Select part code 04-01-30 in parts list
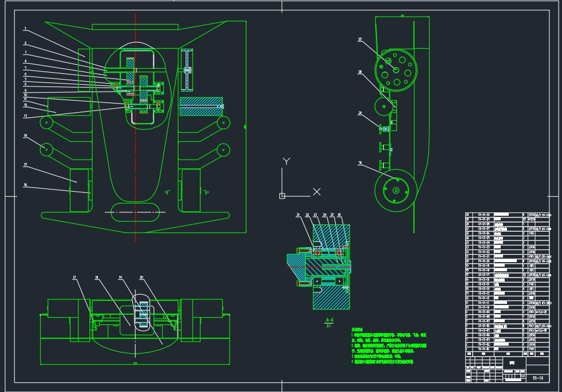The width and height of the screenshot is (562, 392). pyautogui.click(x=484, y=215)
